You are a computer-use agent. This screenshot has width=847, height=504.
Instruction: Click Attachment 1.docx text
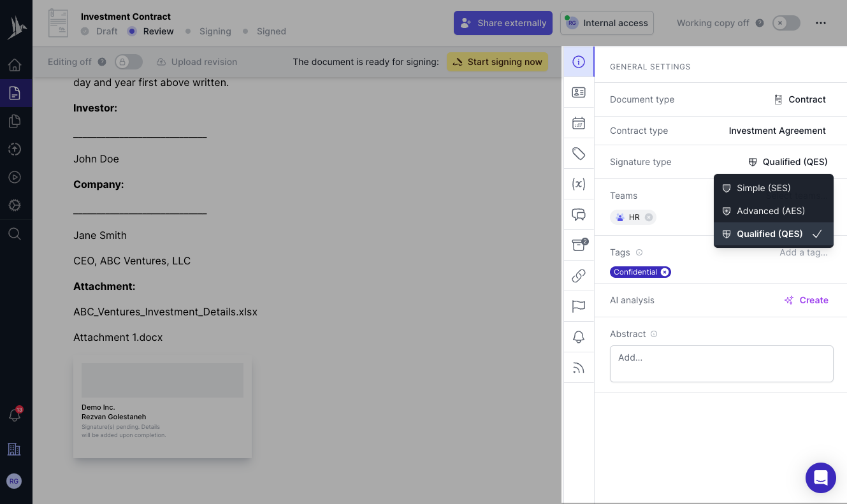point(118,337)
